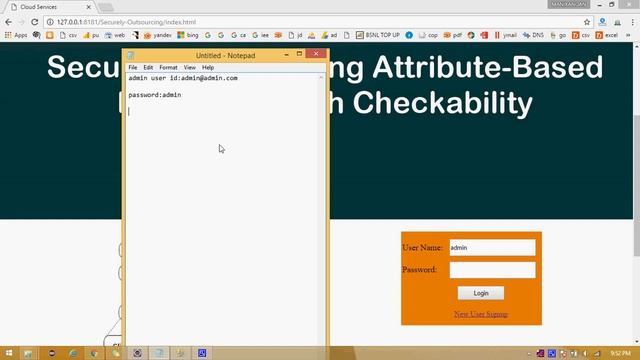Screen dimensions: 640x360
Task: Open the Notepad Edit menu
Action: [148, 67]
